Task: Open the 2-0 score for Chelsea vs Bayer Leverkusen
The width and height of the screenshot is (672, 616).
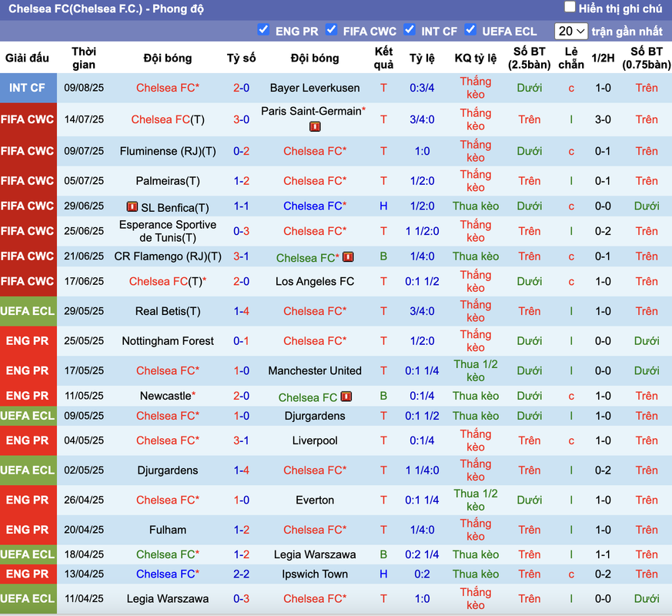Action: pyautogui.click(x=241, y=88)
